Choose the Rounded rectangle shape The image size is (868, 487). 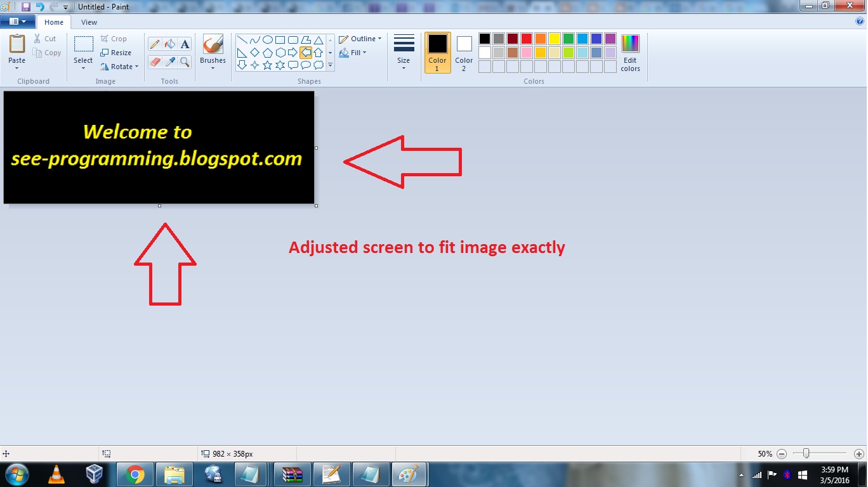pyautogui.click(x=293, y=40)
